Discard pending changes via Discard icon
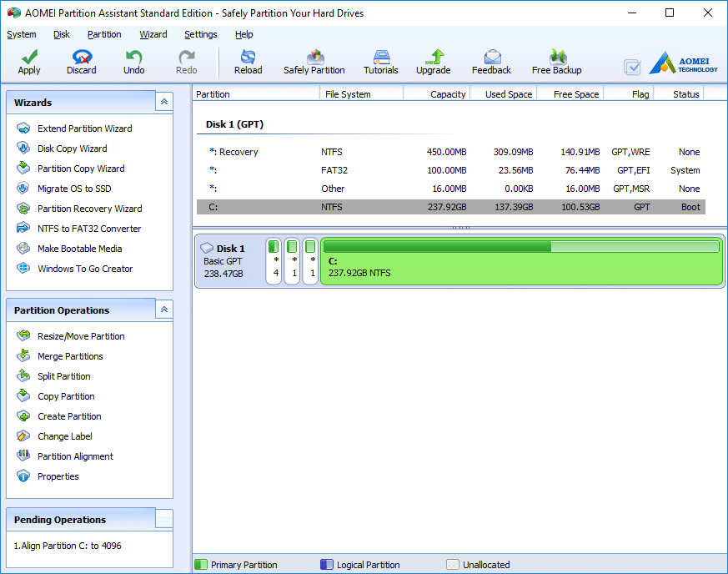This screenshot has width=728, height=574. [82, 57]
